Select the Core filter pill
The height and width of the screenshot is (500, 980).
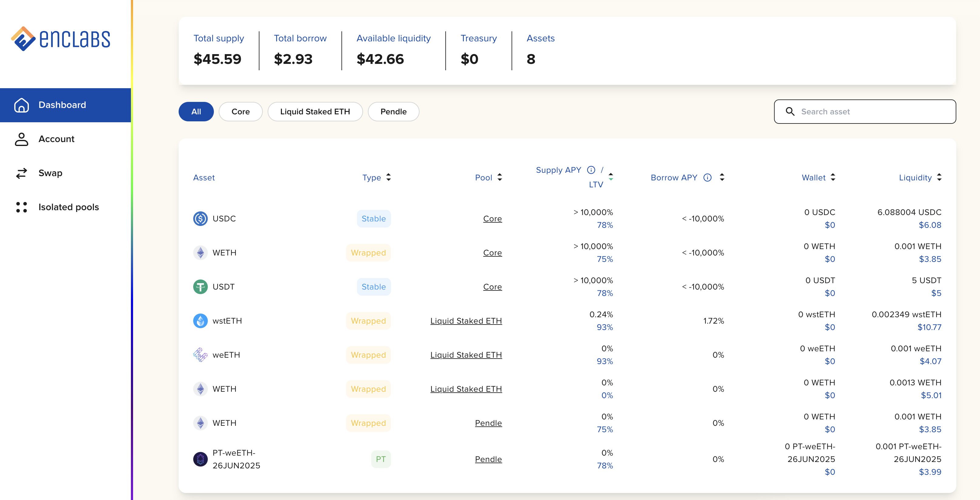pos(240,112)
